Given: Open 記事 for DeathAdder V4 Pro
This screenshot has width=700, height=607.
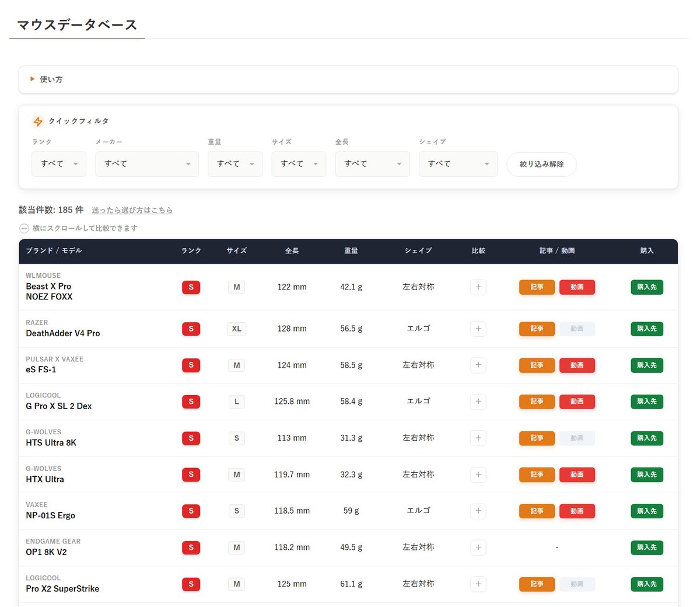Looking at the screenshot, I should (x=537, y=329).
